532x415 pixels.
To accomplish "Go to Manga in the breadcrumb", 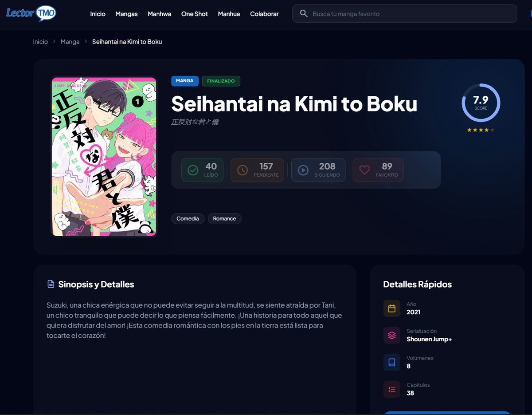I will click(x=70, y=42).
